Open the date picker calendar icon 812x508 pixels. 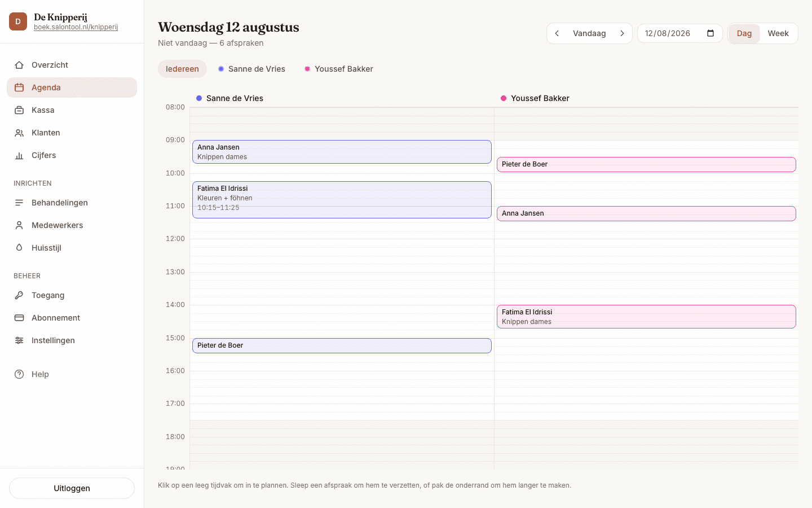(x=710, y=33)
